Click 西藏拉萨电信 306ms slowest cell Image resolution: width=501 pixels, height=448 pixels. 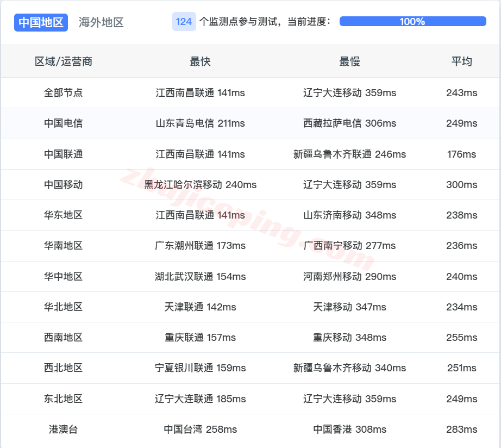click(349, 123)
